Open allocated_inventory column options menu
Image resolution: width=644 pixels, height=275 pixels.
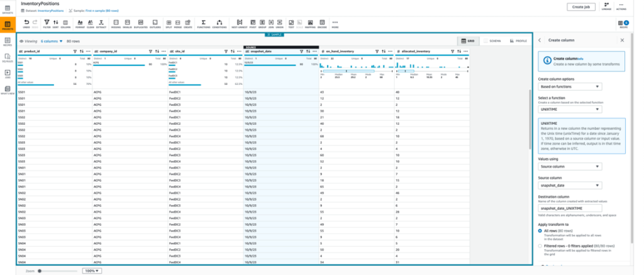pos(465,52)
